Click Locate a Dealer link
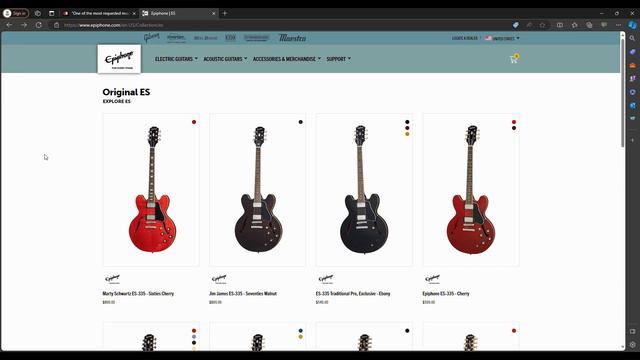The height and width of the screenshot is (360, 640). tap(464, 38)
